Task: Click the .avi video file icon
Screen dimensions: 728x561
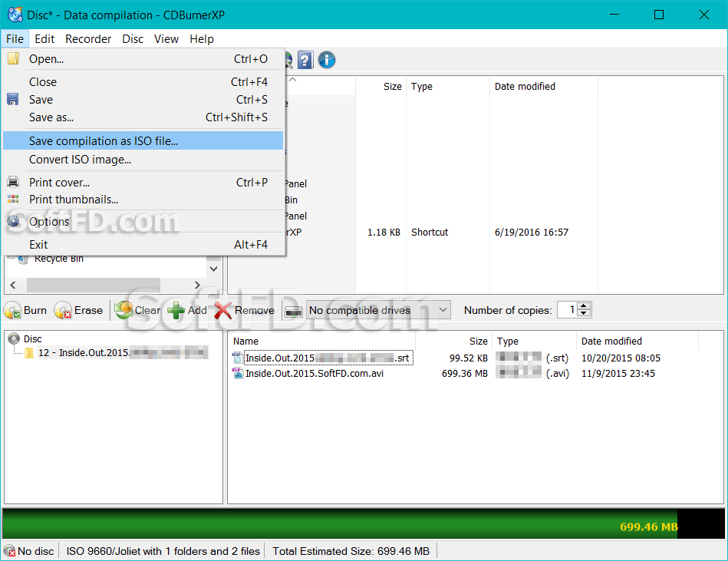Action: [238, 374]
